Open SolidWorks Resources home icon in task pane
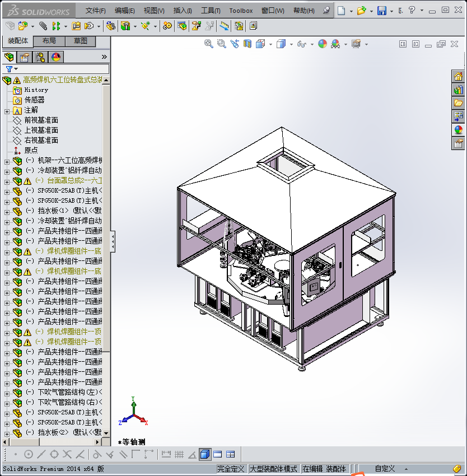Screen dimensions: 467x476 tap(458, 76)
